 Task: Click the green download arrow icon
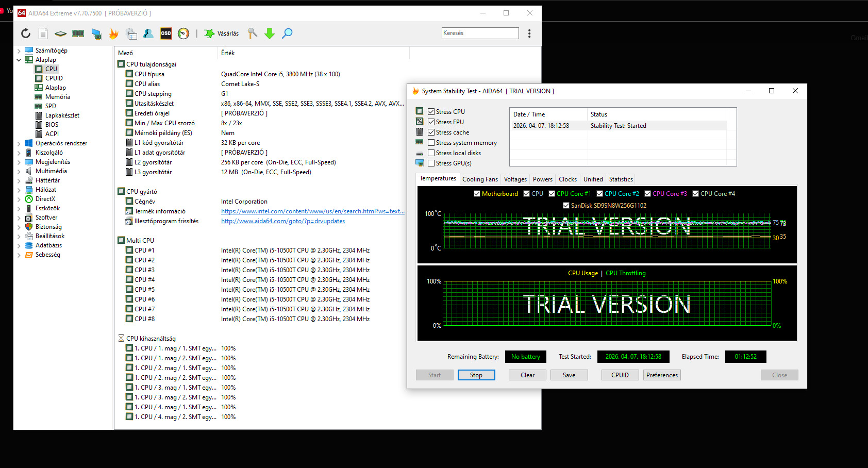270,34
